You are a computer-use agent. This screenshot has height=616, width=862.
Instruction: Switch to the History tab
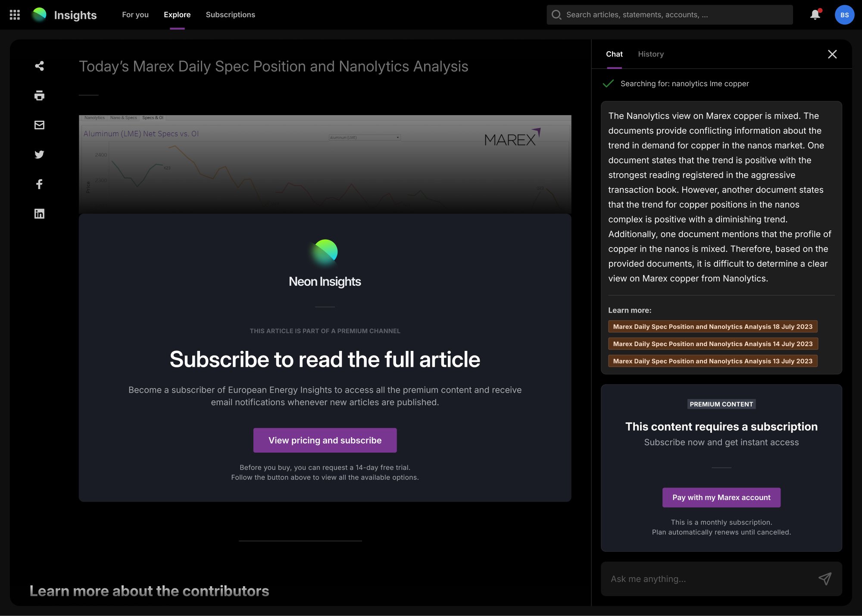click(x=651, y=54)
